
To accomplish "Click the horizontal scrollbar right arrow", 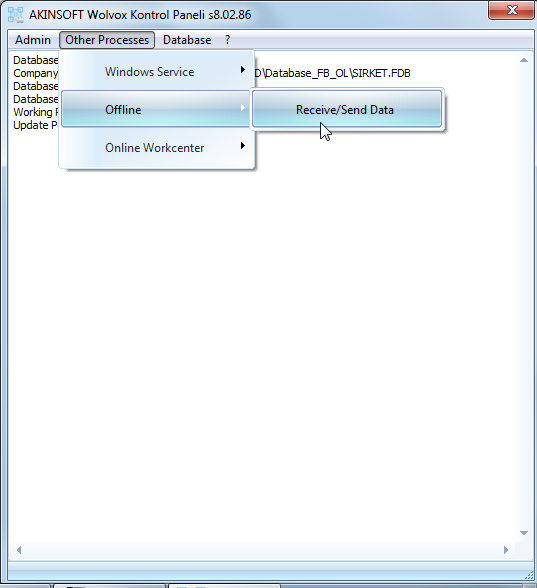I will pyautogui.click(x=506, y=550).
